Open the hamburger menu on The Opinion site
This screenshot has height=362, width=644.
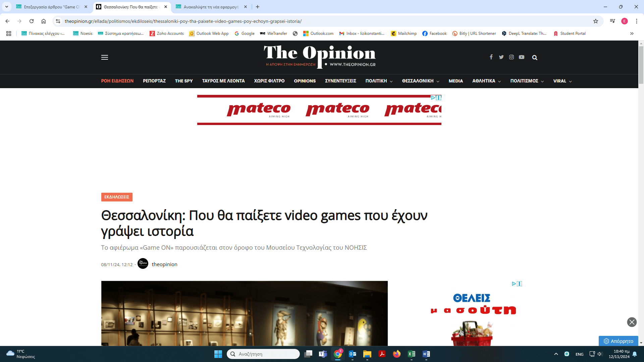point(105,57)
